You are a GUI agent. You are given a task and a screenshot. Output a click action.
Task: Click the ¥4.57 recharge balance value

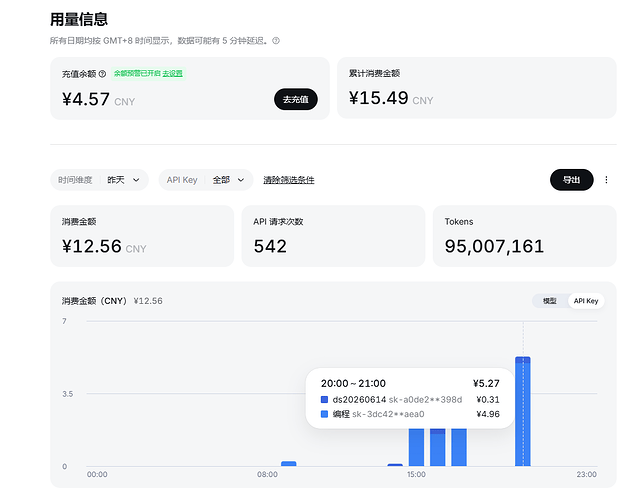[86, 99]
